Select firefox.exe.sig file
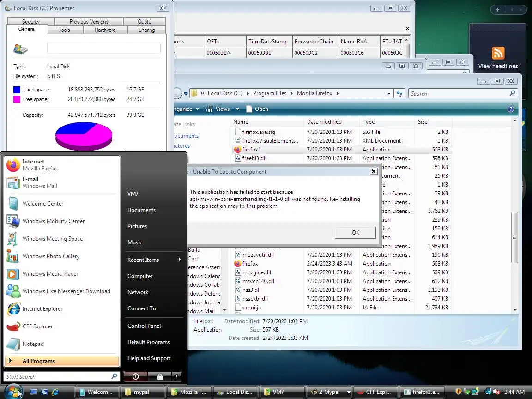The width and height of the screenshot is (532, 399). 342,132
